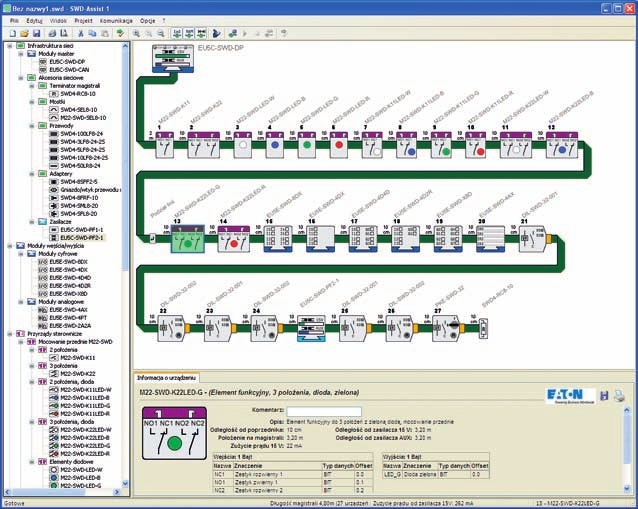Open the Edytuj menu

(x=34, y=20)
